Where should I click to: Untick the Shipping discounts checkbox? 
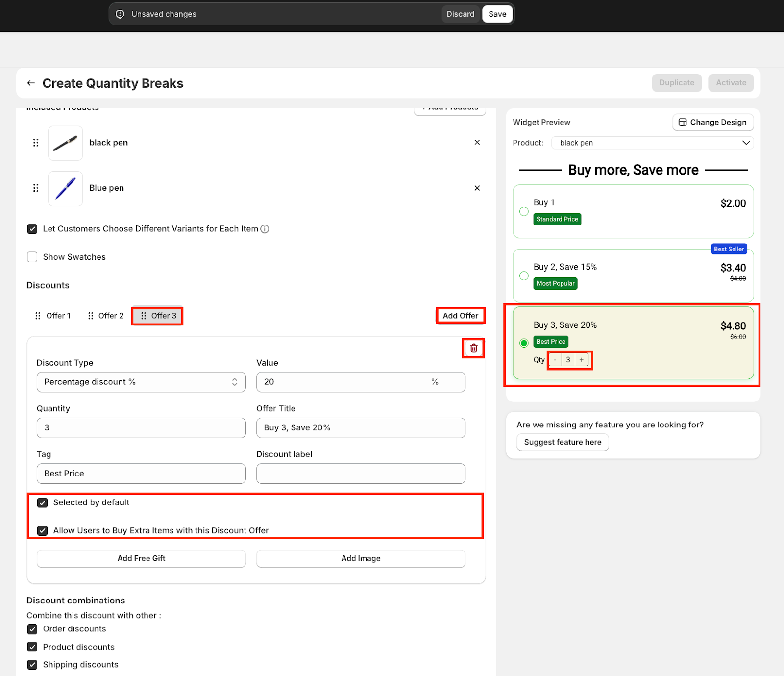pyautogui.click(x=32, y=665)
